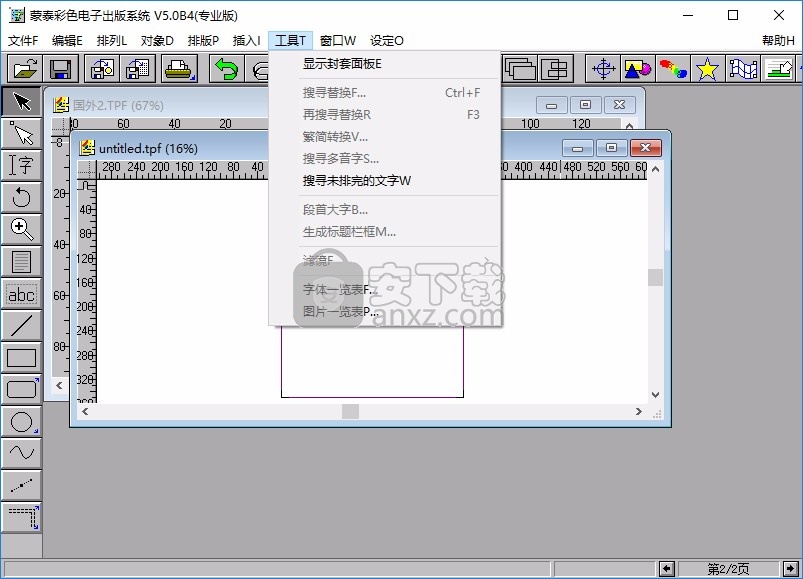Screen dimensions: 803x579
Task: Click the open file folder toolbar icon
Action: tap(25, 69)
